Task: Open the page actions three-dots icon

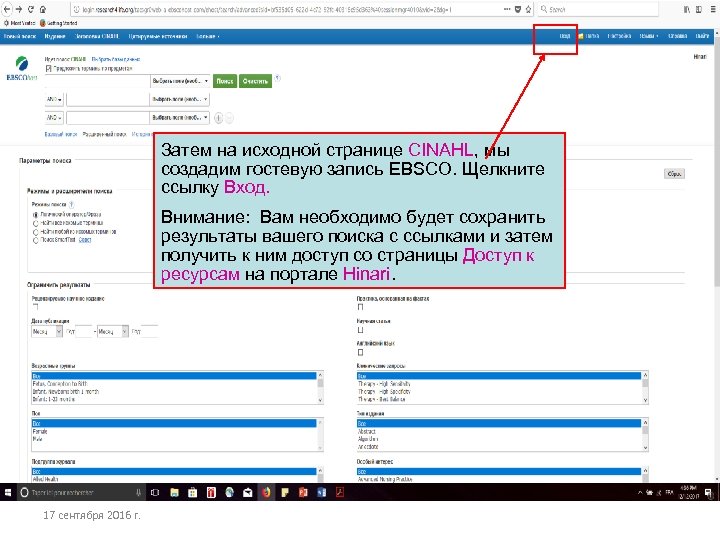Action: click(x=506, y=9)
